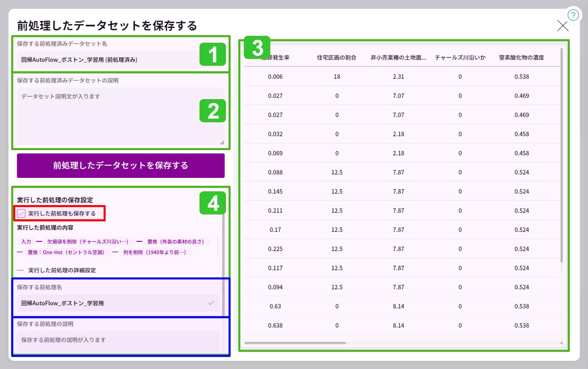Viewport: 588px width, 369px height.
Task: Close the save preprocessed dataset dialog
Action: [x=563, y=26]
